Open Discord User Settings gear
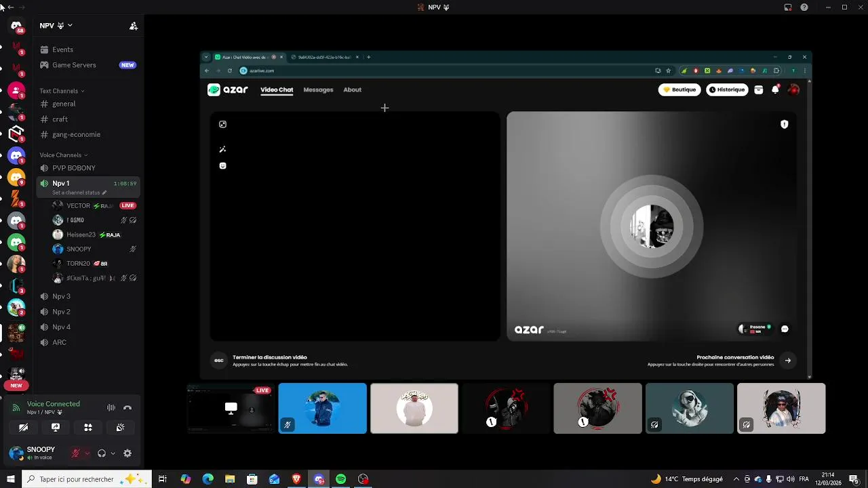The image size is (868, 488). click(127, 453)
